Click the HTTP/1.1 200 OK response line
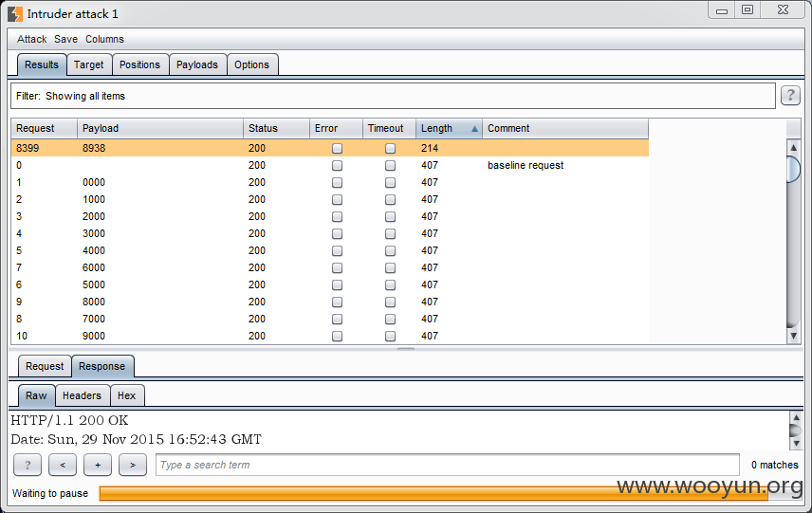812x513 pixels. 69,420
